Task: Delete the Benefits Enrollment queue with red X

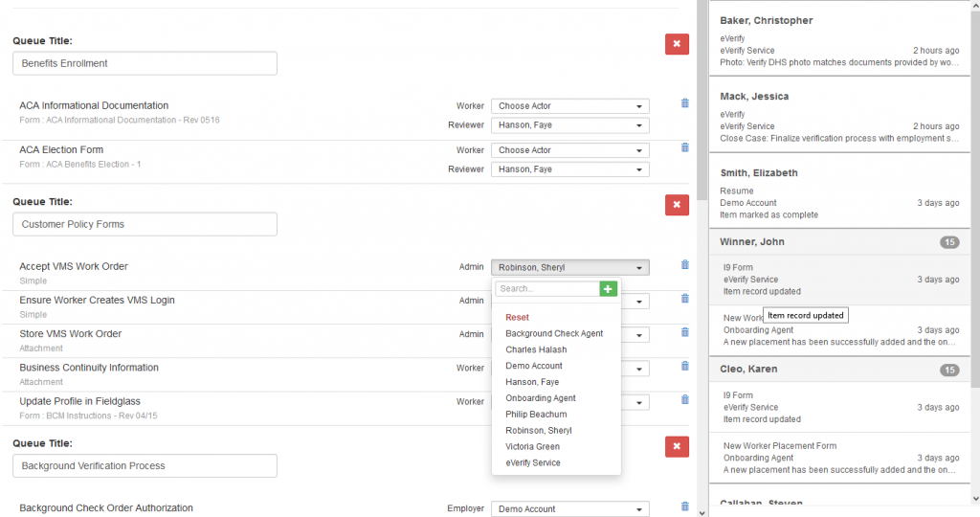Action: coord(677,44)
